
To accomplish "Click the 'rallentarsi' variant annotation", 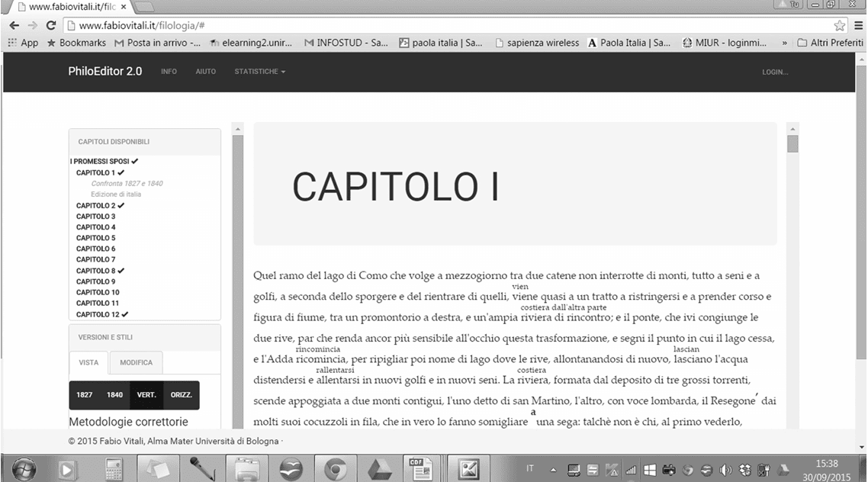I will [335, 370].
